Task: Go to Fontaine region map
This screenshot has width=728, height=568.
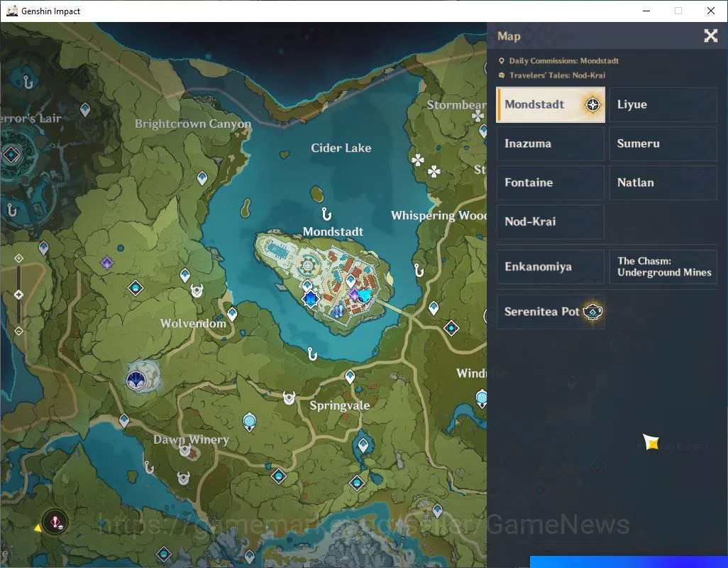Action: click(x=550, y=182)
